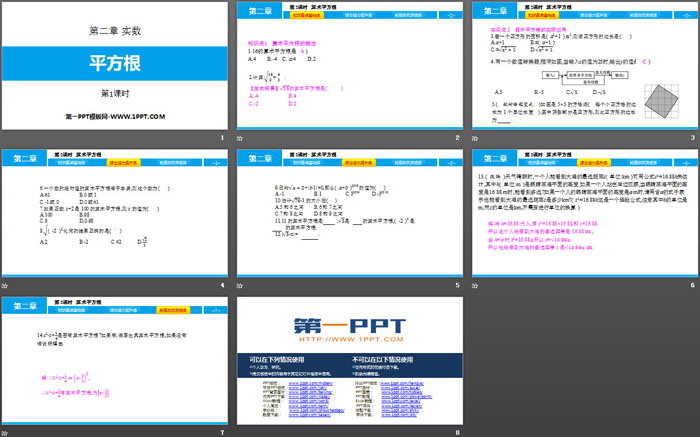Click slide number 3 label
This screenshot has width=700, height=437.
pos(692,137)
